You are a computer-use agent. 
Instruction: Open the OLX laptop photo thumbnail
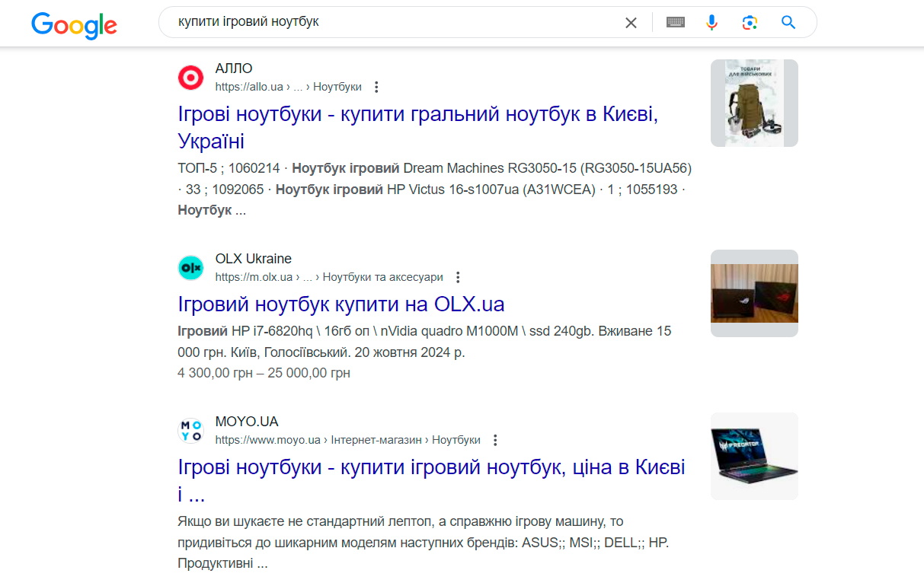pyautogui.click(x=754, y=293)
